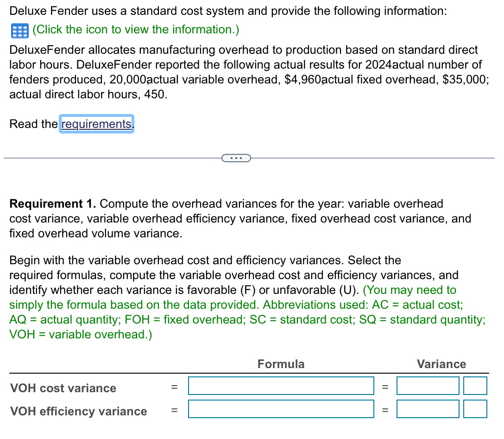This screenshot has height=439, width=504.
Task: Select the Formula column header
Action: pyautogui.click(x=281, y=364)
